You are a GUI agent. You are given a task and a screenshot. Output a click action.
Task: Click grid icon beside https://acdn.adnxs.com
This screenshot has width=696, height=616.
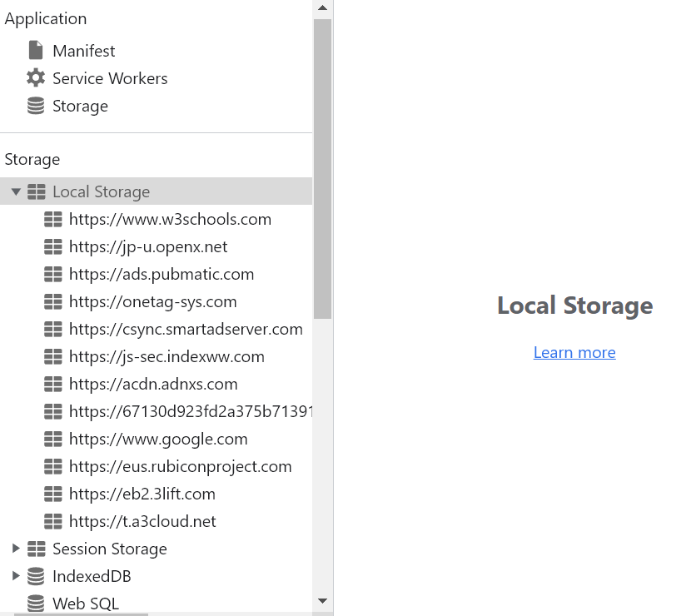[x=53, y=384]
